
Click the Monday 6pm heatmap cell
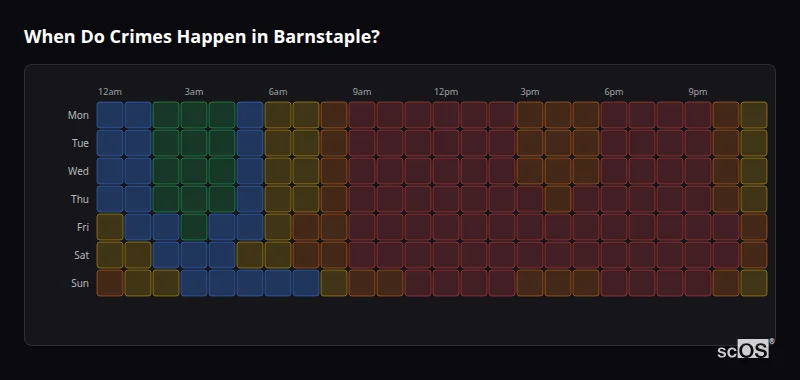[x=614, y=115]
